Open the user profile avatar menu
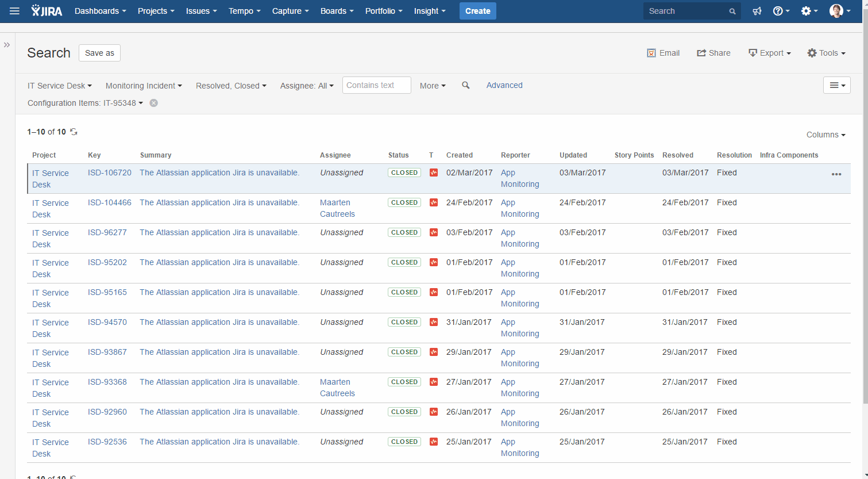 coord(840,11)
